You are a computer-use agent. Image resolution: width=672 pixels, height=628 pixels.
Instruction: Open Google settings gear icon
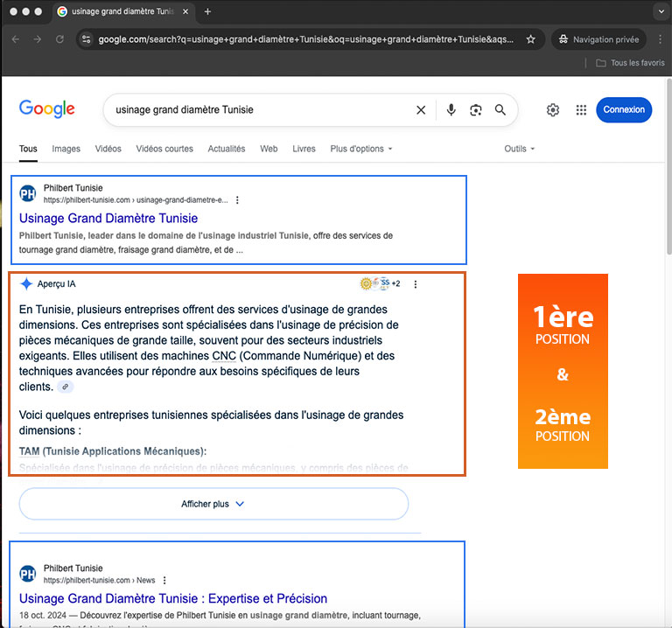pos(553,110)
